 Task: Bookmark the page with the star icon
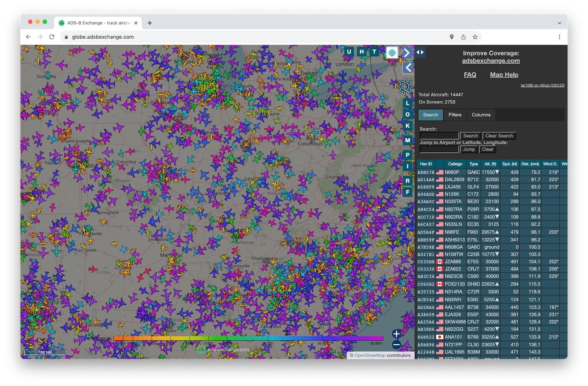(x=475, y=37)
